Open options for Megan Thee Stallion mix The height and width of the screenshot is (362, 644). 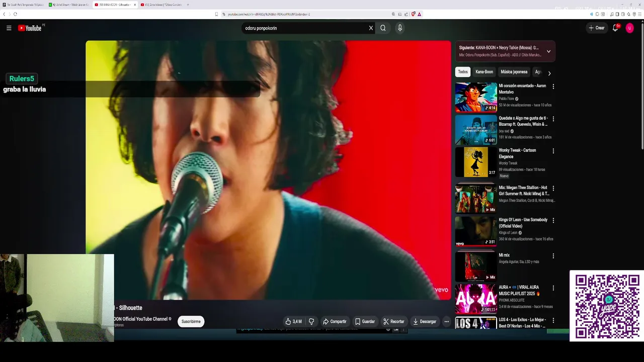click(x=553, y=188)
